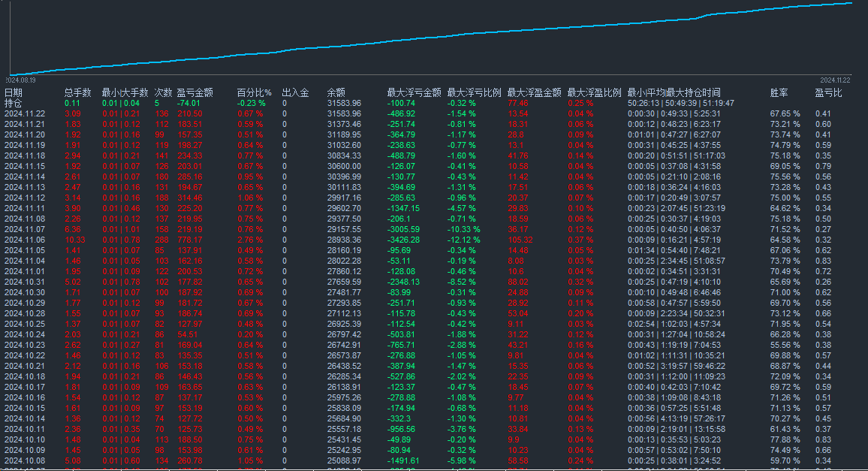This screenshot has height=471, width=868.
Task: Select the 2024.10.21 date row
Action: 25,367
